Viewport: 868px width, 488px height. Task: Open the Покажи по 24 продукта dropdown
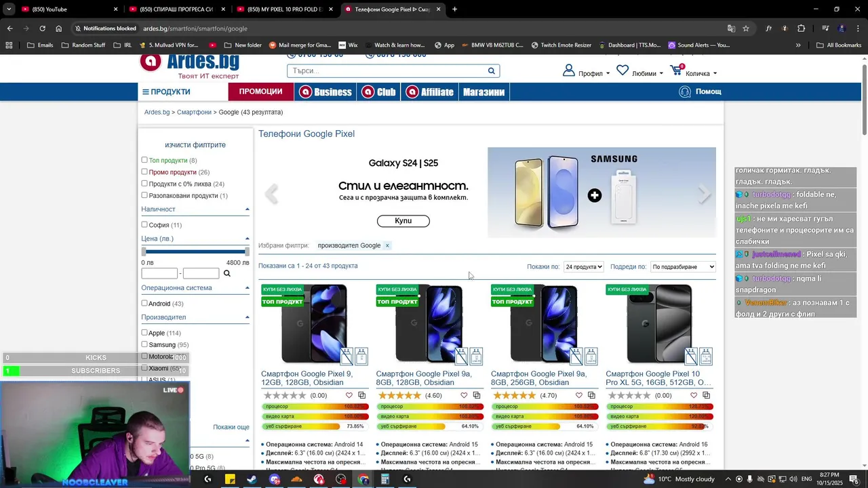[x=584, y=266]
